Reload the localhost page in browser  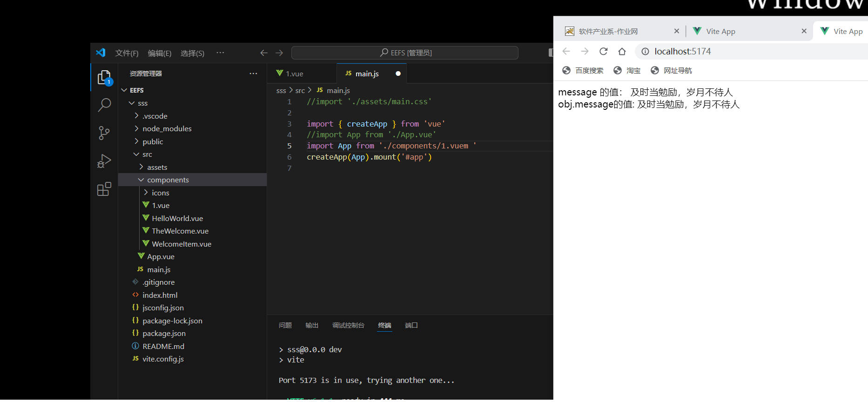click(x=604, y=51)
